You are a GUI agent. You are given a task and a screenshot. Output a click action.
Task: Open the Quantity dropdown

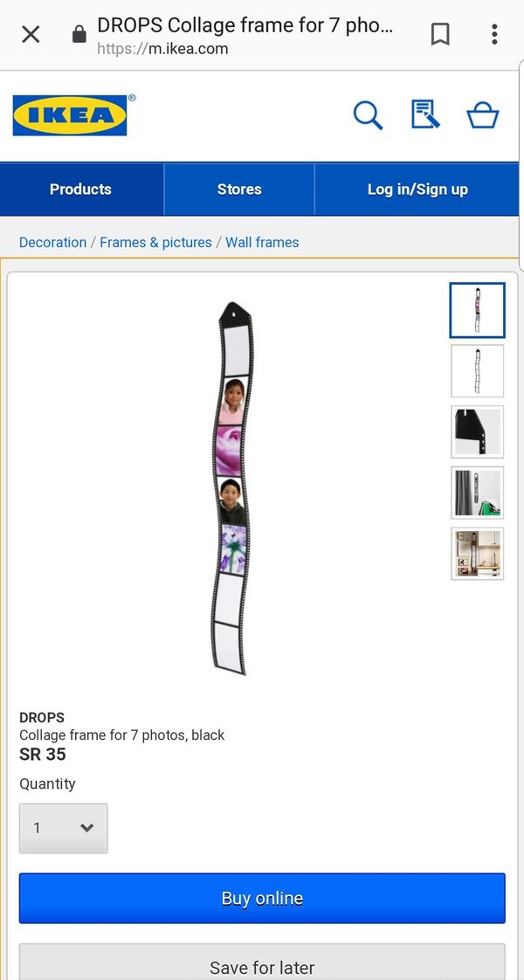click(x=64, y=828)
